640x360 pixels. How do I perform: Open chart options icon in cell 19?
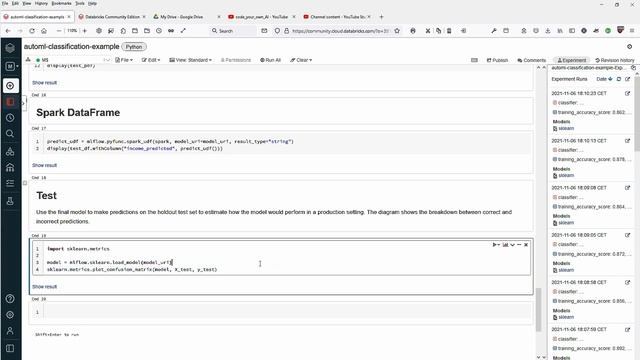tap(505, 245)
